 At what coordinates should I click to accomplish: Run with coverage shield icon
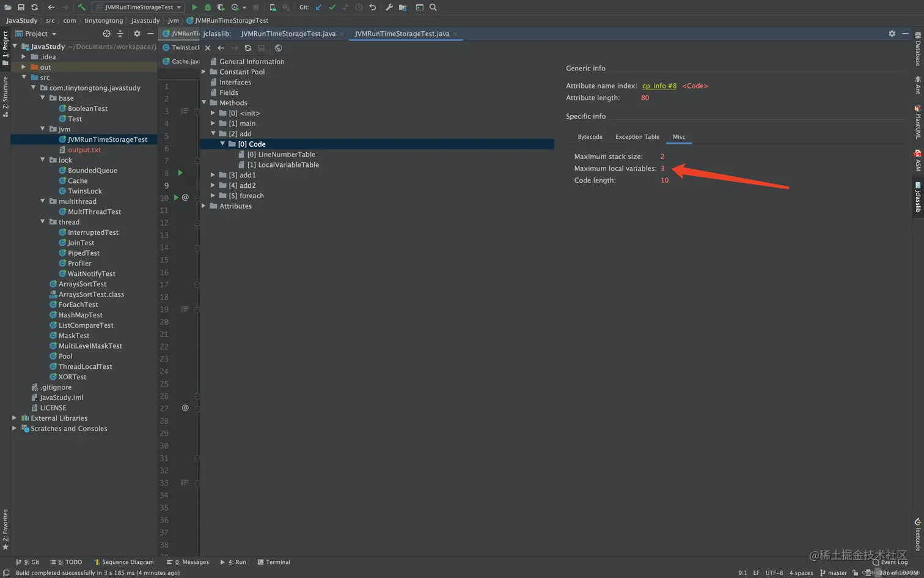click(221, 7)
